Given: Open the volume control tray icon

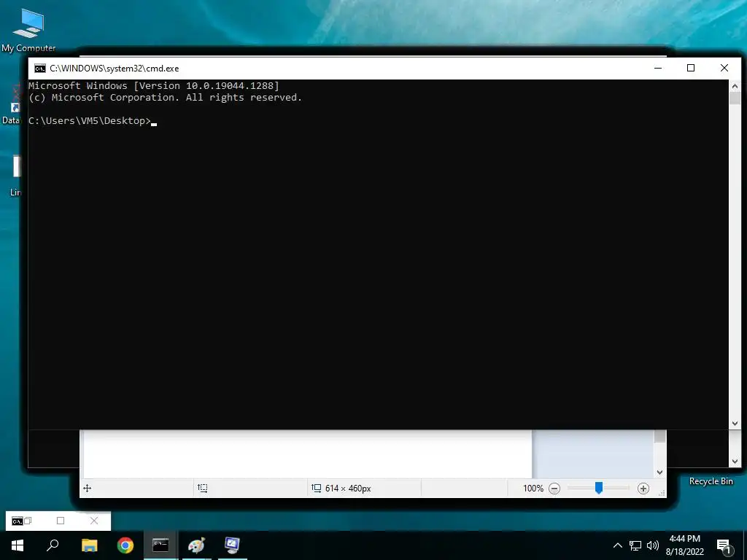Looking at the screenshot, I should pos(653,545).
